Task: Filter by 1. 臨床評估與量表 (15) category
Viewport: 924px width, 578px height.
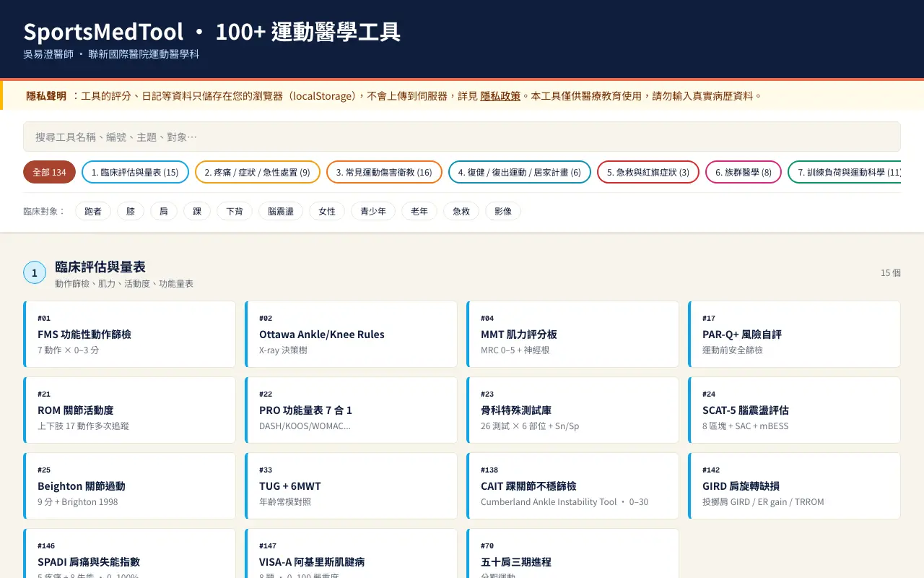Action: [x=135, y=172]
